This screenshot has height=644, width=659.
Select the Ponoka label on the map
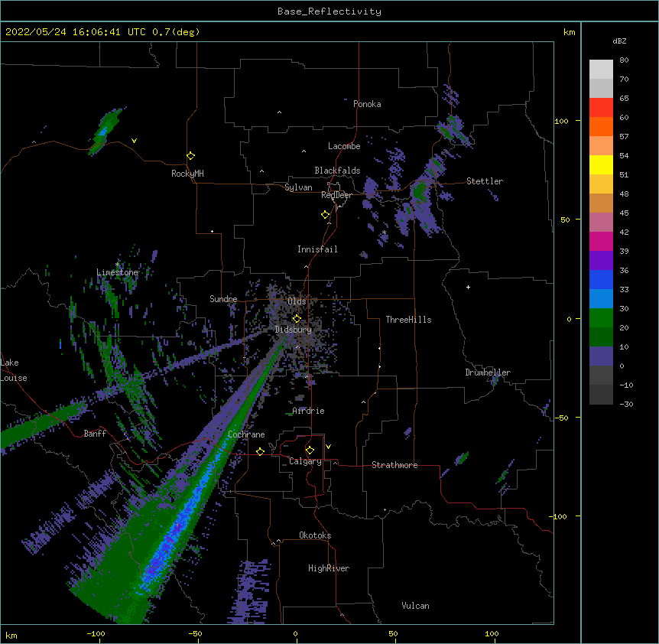(367, 104)
